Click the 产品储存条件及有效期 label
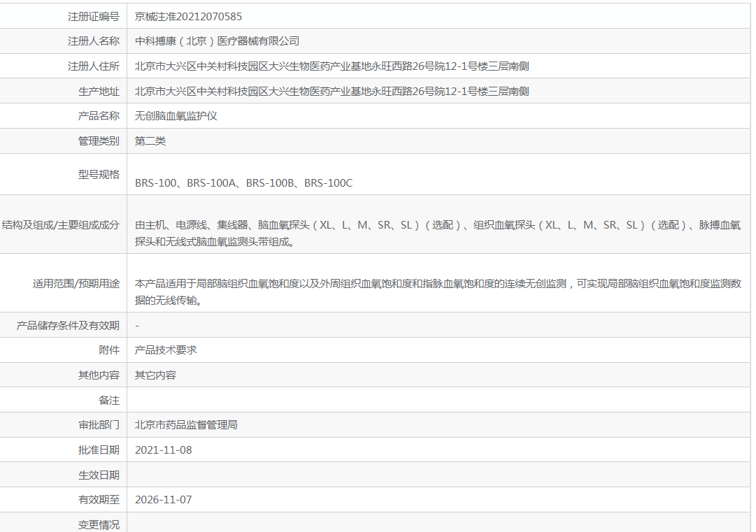This screenshot has height=532, width=756. click(68, 326)
